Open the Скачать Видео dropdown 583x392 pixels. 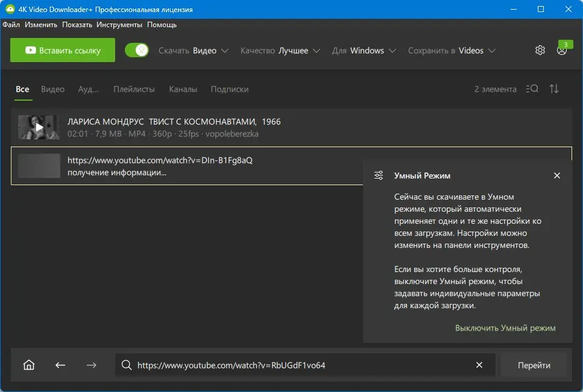point(194,51)
